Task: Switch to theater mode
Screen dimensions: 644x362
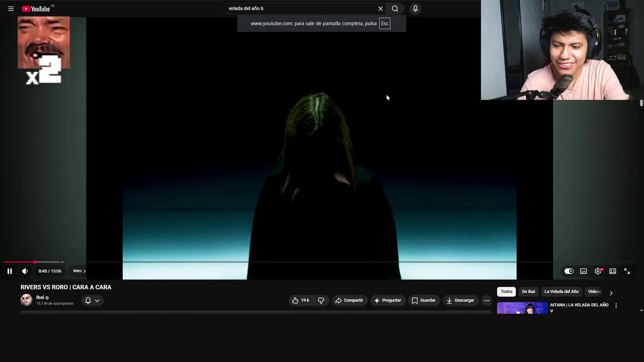Action: click(x=612, y=271)
